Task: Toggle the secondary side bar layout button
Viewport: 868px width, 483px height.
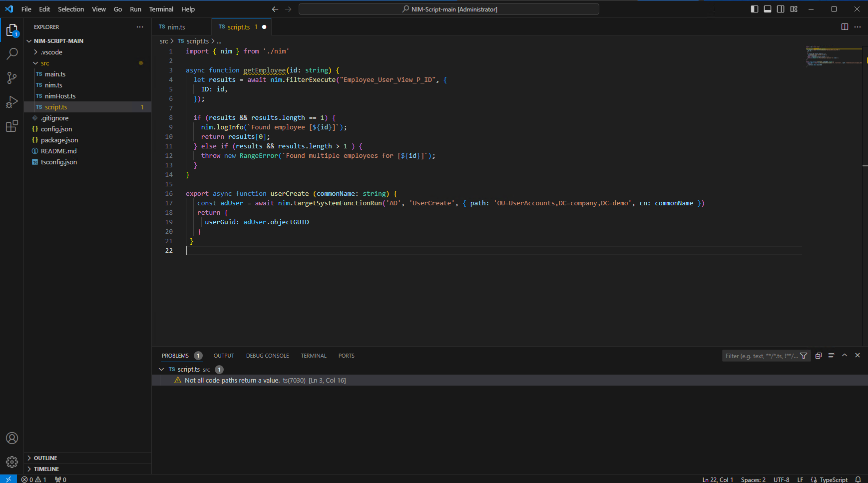Action: pyautogui.click(x=781, y=9)
